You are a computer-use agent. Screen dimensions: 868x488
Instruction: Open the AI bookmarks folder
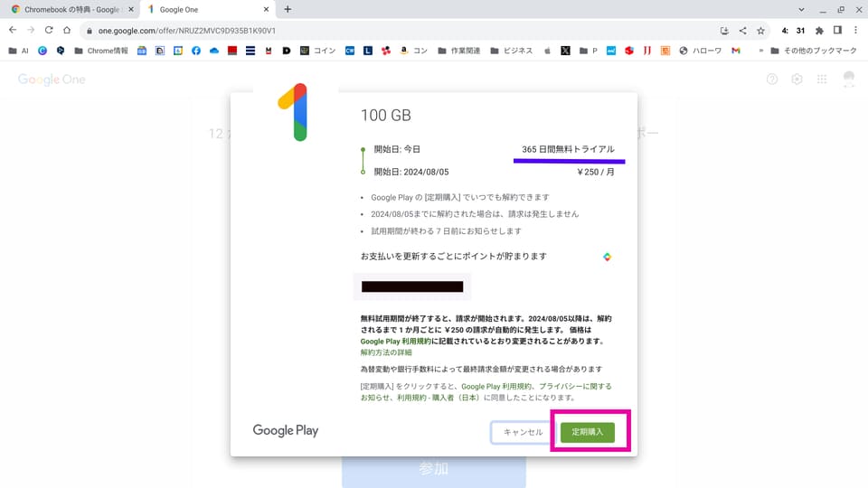point(18,51)
